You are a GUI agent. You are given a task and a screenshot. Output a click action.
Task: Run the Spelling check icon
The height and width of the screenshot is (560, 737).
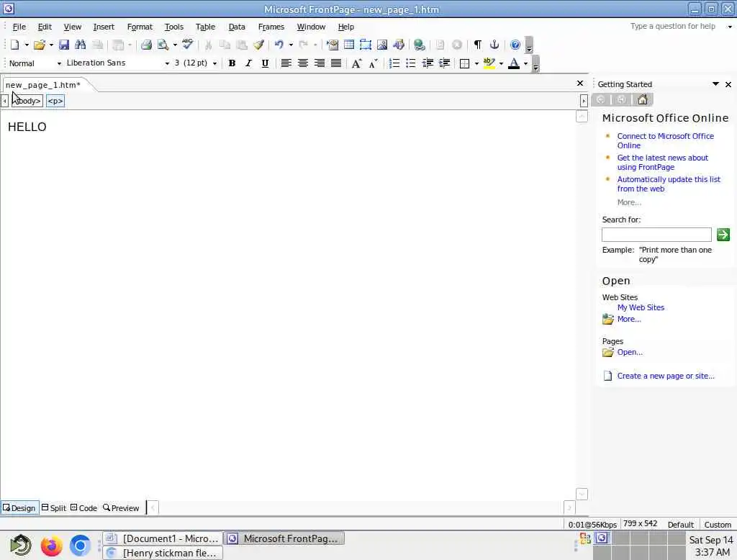point(188,45)
